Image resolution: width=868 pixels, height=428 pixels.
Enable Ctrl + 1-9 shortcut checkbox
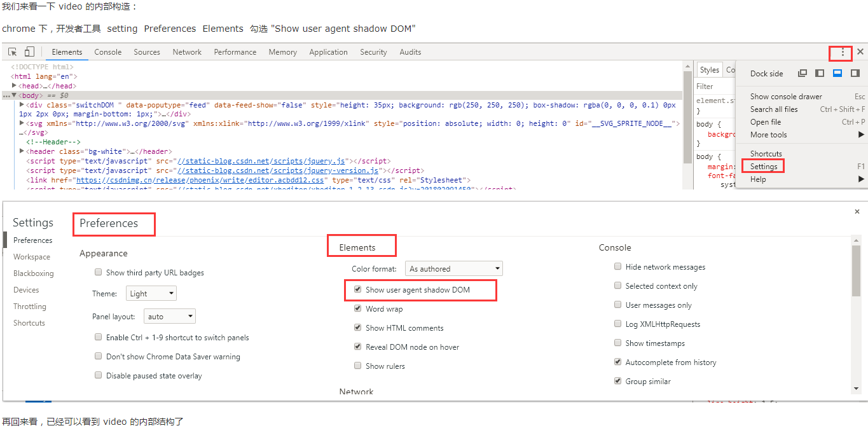pos(99,337)
